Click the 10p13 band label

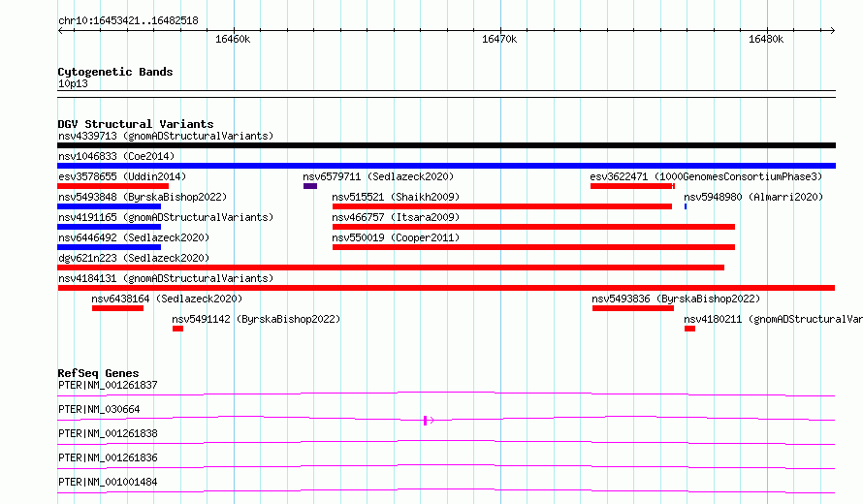pos(73,83)
